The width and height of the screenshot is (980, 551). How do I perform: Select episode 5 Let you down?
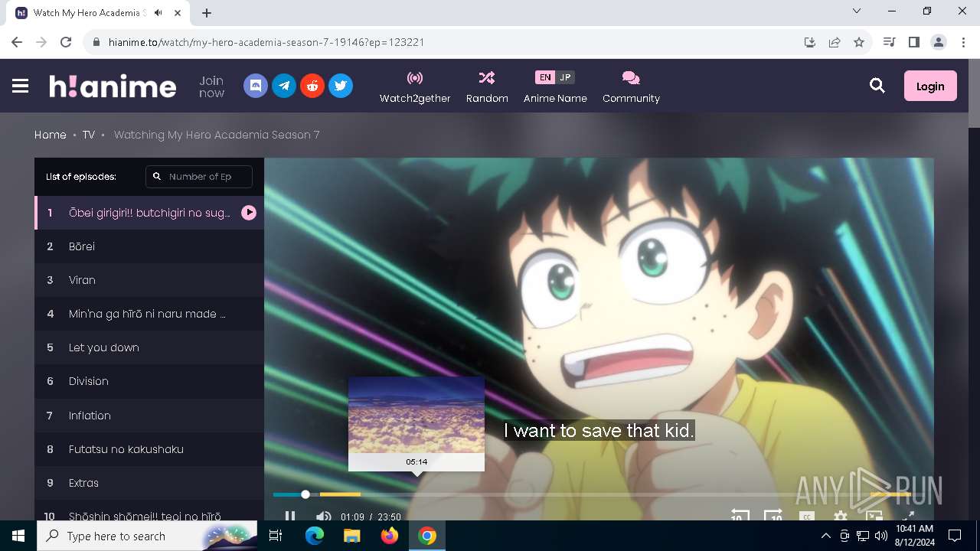149,347
